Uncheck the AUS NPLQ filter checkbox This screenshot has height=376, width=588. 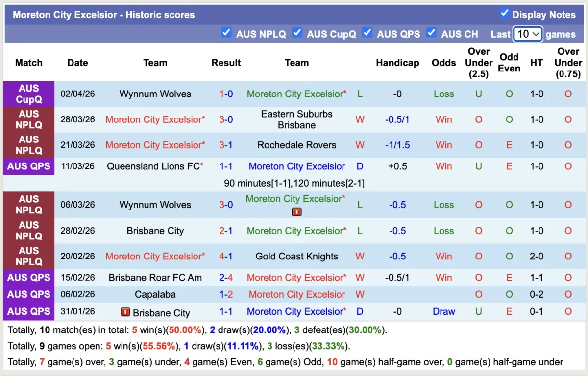(x=226, y=33)
